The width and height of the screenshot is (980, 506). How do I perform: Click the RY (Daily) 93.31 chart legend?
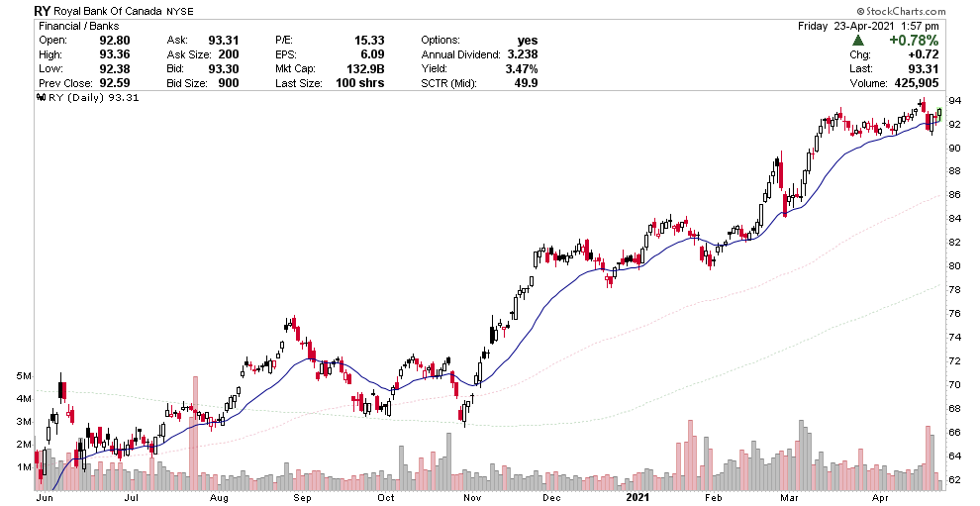[93, 98]
